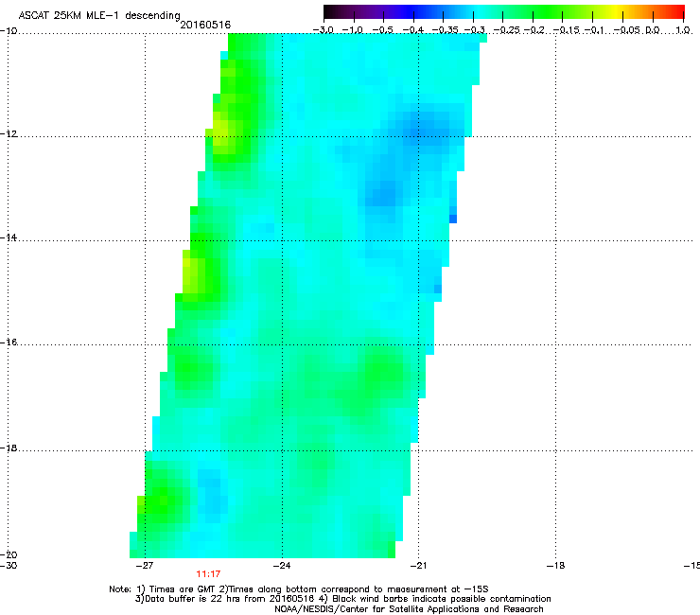This screenshot has height=615, width=700.
Task: Click the longitude label -27
Action: tap(144, 566)
